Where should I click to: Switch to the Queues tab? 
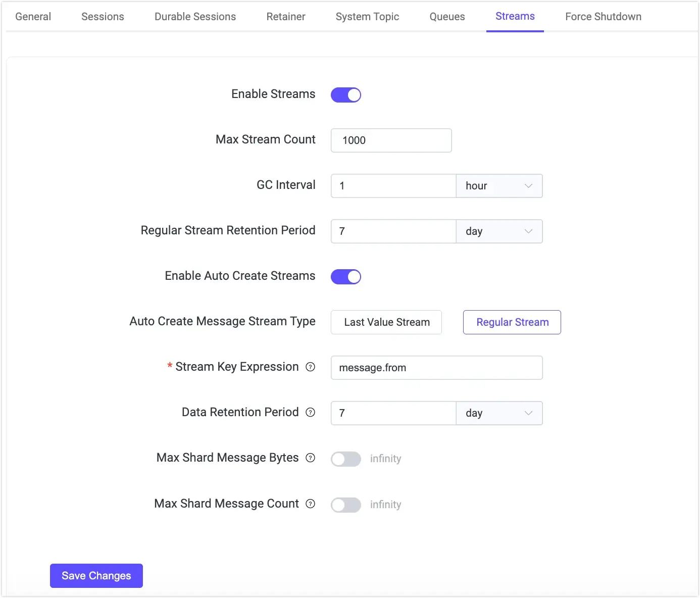point(447,17)
